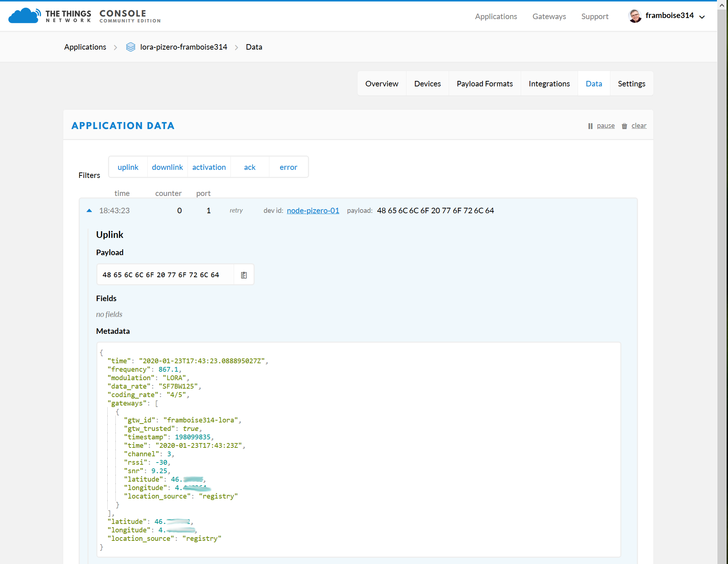The height and width of the screenshot is (564, 728).
Task: Toggle the ack filter
Action: (250, 167)
